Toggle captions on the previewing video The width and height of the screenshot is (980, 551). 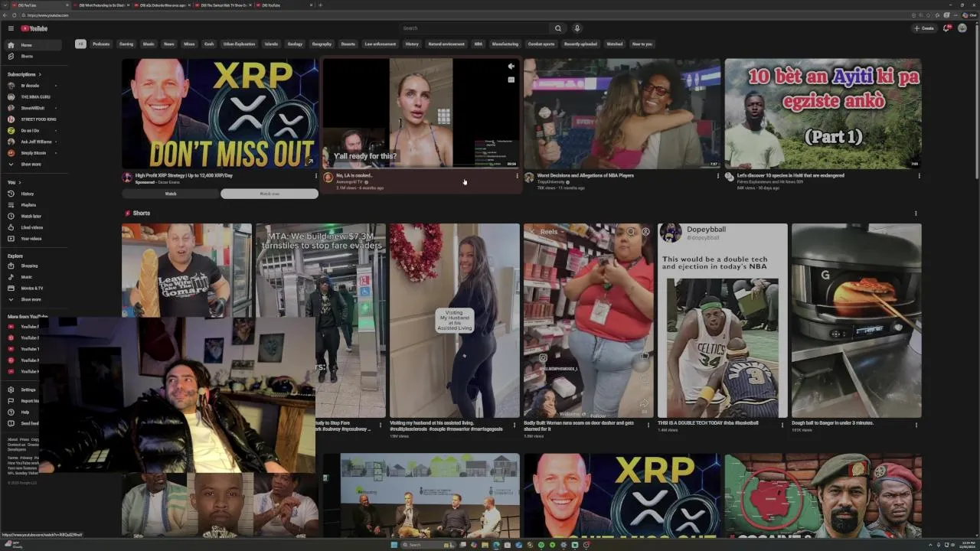pos(511,80)
